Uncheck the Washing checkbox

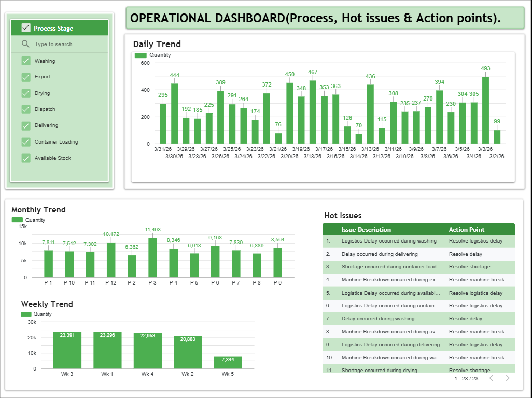tap(25, 61)
